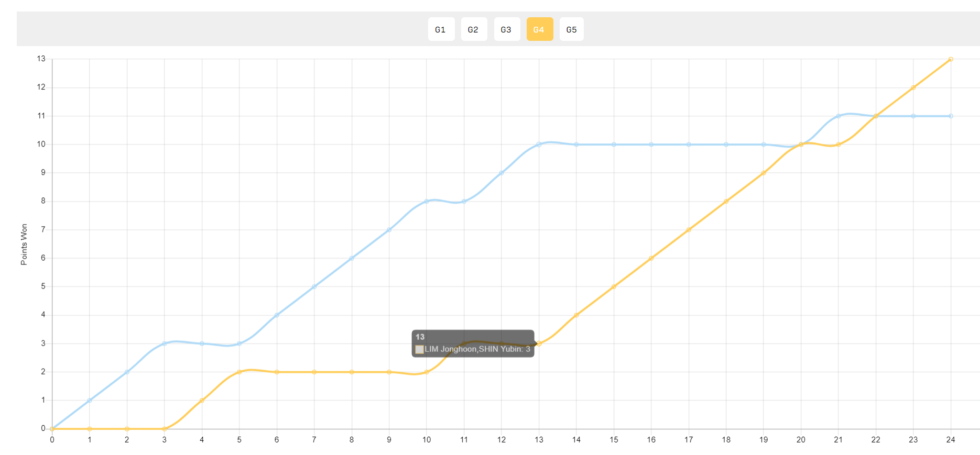Select blue data point at rally 3
Viewport: 980px width, 455px height.
pos(165,343)
